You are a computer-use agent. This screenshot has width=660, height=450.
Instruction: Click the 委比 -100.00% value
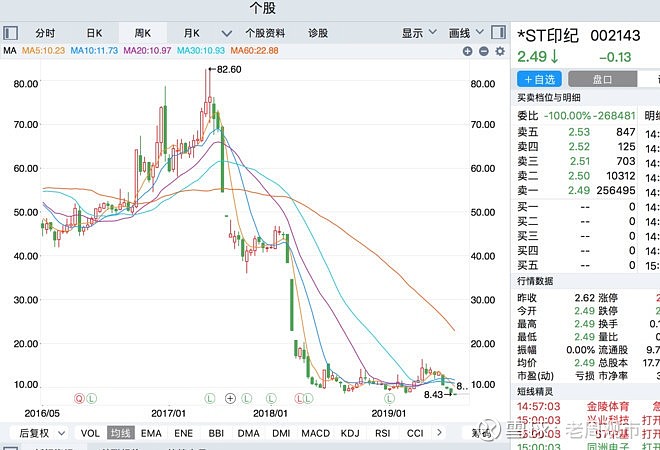pos(567,116)
